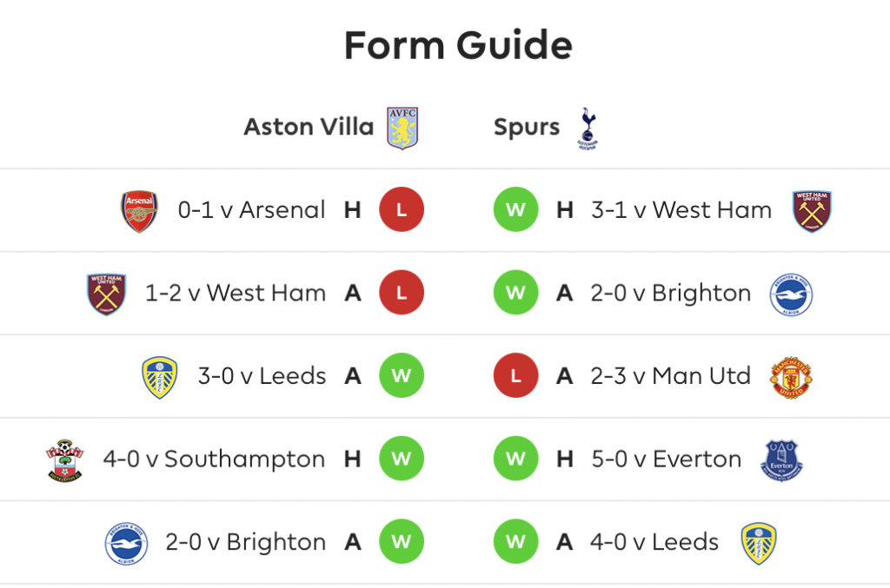Open the Aston Villa team name
This screenshot has width=890, height=588.
[309, 127]
